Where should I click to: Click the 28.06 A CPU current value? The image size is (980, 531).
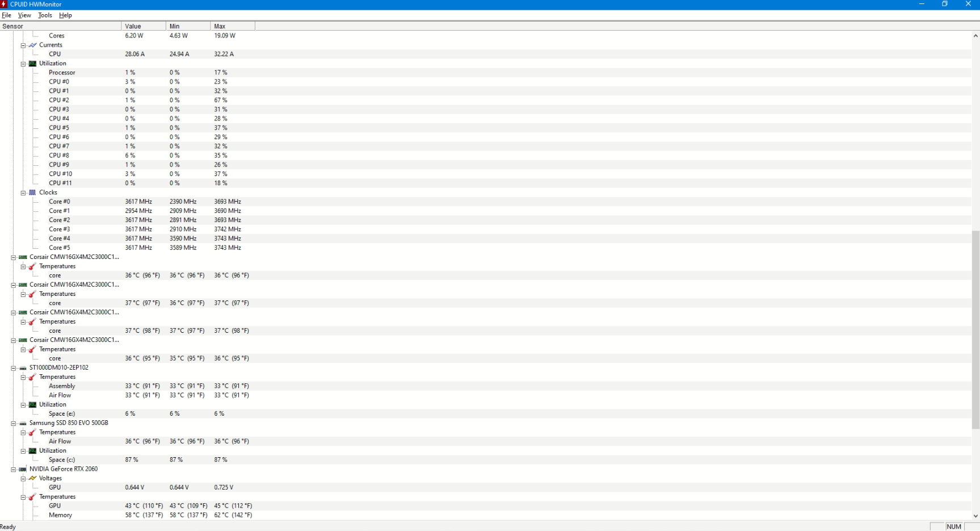click(x=135, y=54)
